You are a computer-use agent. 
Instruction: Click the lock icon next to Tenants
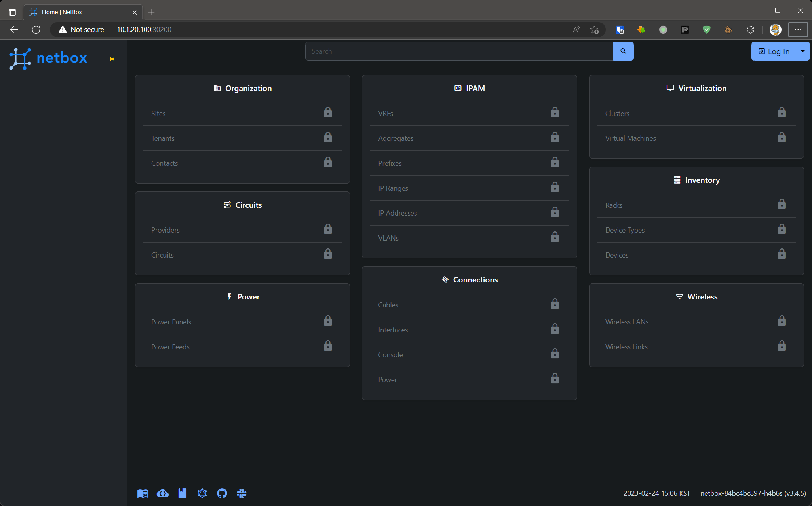328,137
